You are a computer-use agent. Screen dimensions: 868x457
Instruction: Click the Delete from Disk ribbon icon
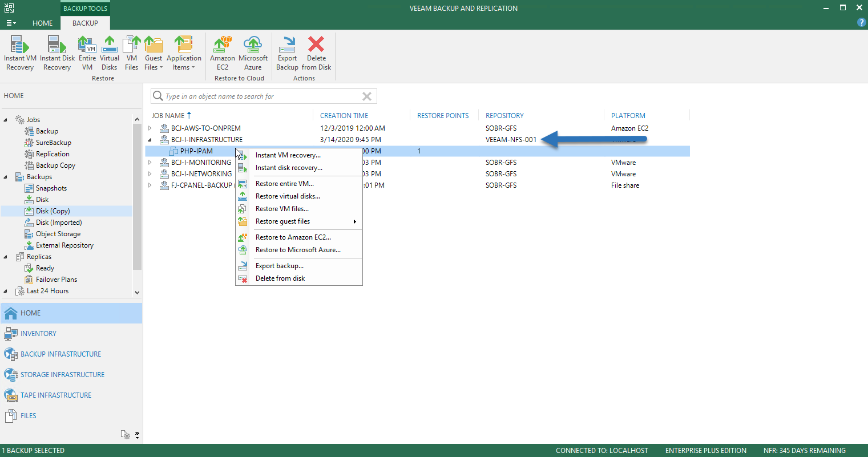(316, 53)
